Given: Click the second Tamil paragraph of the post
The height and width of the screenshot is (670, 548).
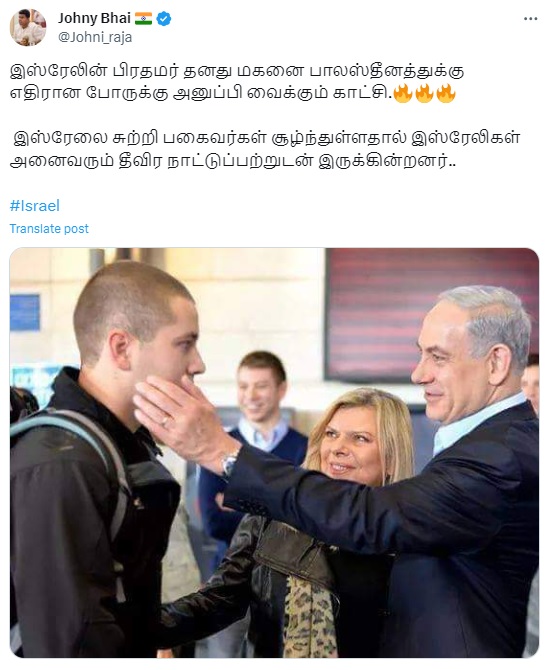Looking at the screenshot, I should click(x=265, y=150).
